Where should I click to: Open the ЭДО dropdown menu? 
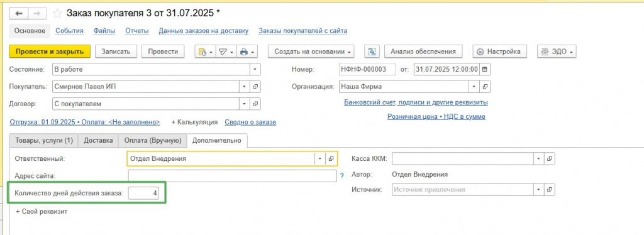click(557, 52)
